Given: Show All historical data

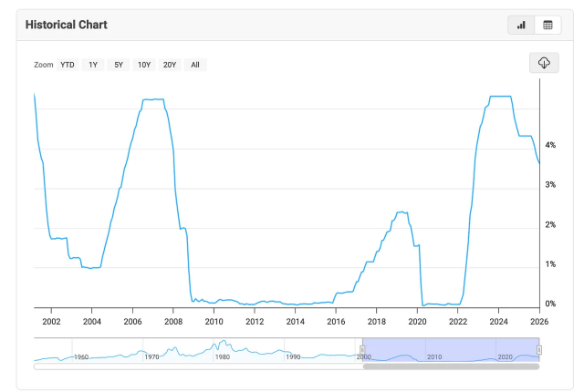Looking at the screenshot, I should tap(195, 65).
